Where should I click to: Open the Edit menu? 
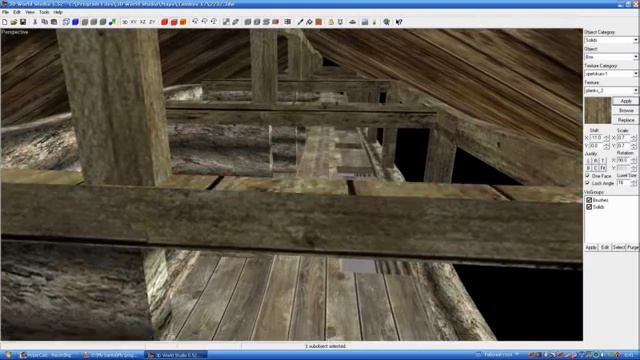17,12
